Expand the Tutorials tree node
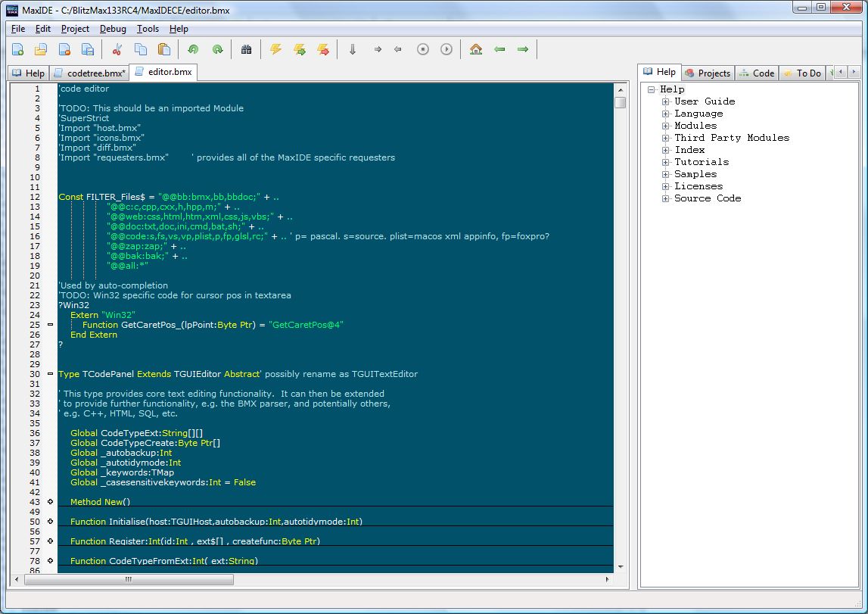Viewport: 868px width, 614px height. tap(666, 162)
